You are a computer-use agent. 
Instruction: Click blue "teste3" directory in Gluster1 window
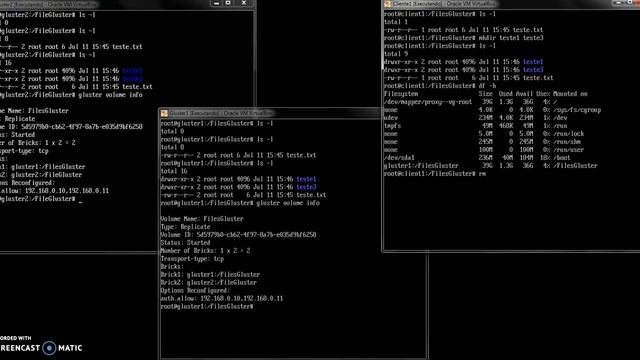pyautogui.click(x=306, y=187)
